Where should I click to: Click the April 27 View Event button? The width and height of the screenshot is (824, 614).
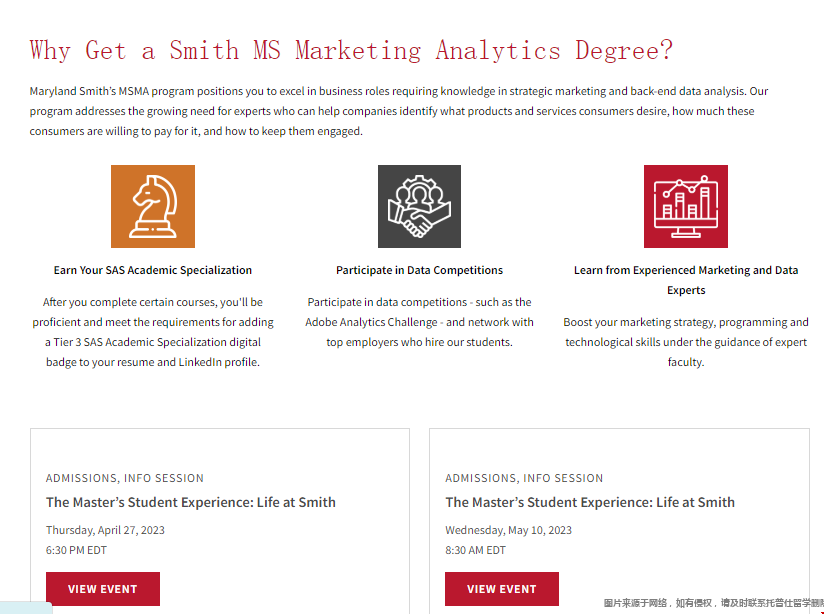[102, 589]
